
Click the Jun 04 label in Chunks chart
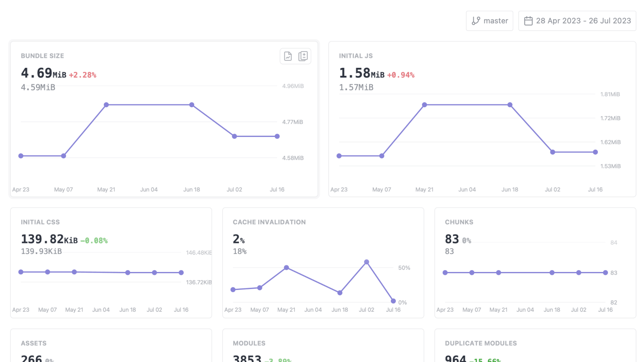(x=525, y=310)
